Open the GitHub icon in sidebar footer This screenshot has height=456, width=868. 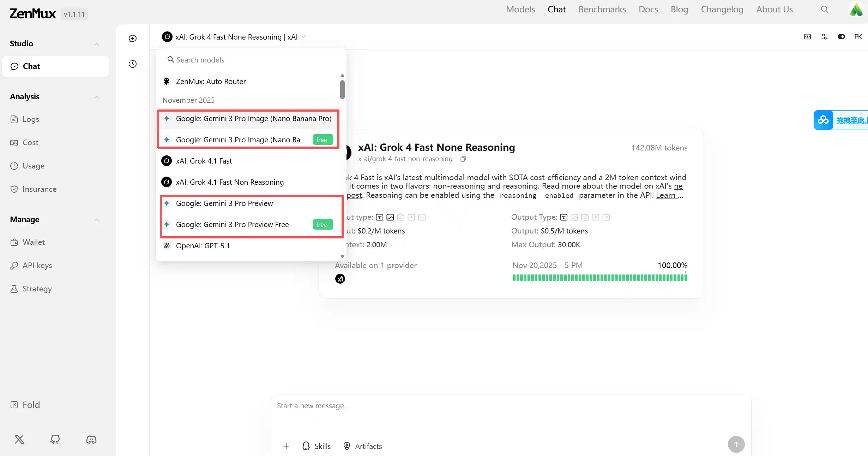tap(55, 439)
